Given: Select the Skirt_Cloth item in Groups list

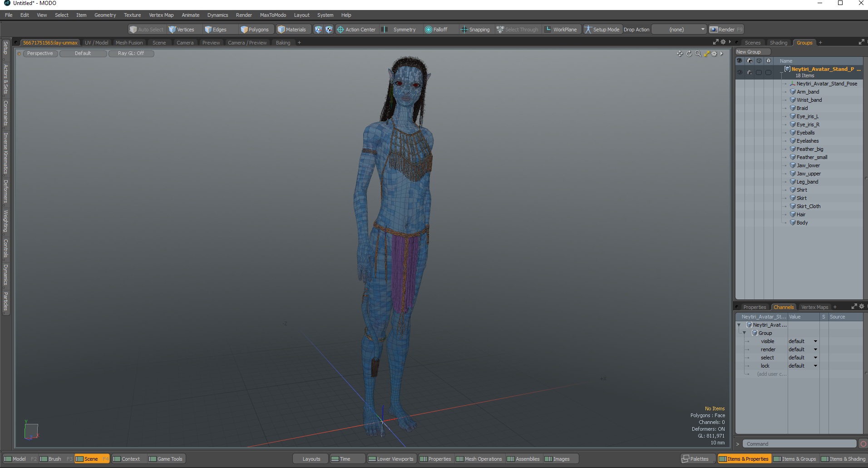Looking at the screenshot, I should click(808, 206).
